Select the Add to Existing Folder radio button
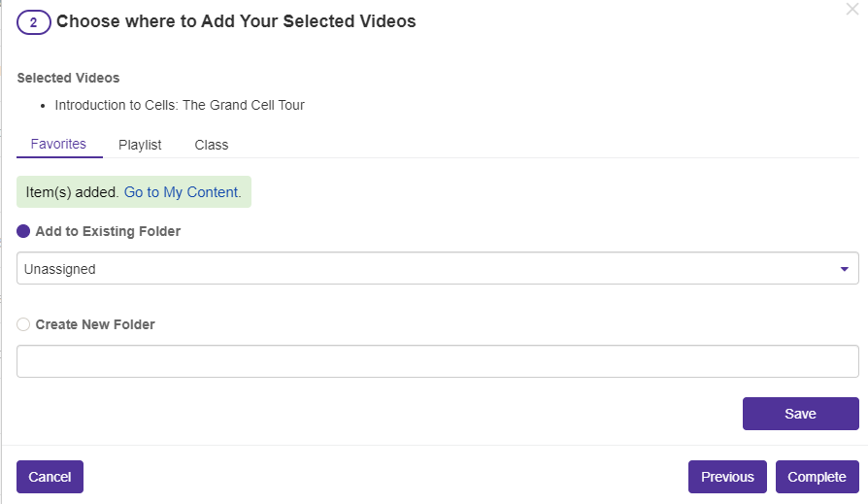868x504 pixels. [x=23, y=231]
